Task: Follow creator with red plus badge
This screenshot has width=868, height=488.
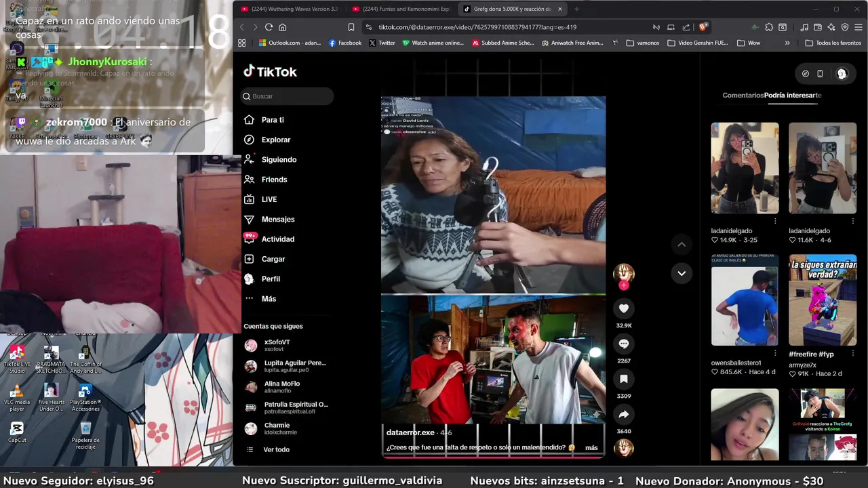Action: (624, 285)
